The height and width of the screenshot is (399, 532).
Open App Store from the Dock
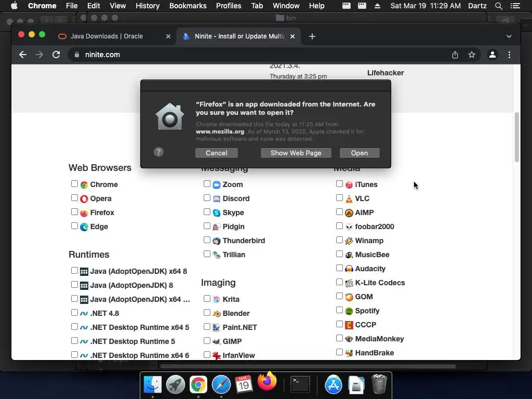pyautogui.click(x=333, y=385)
